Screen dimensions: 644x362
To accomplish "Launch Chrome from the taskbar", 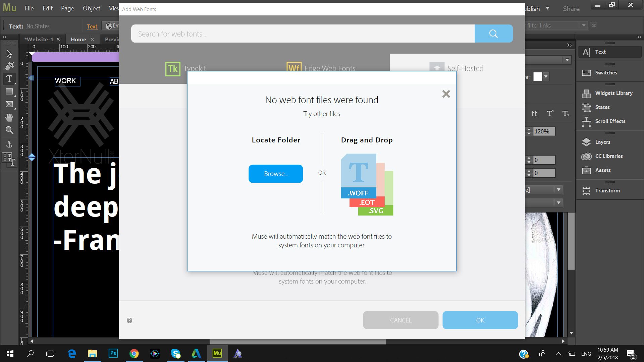I will [134, 353].
